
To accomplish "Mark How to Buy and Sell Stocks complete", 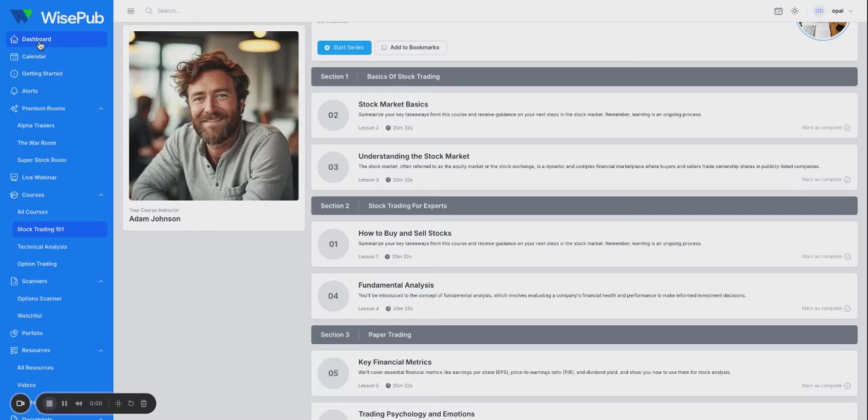I will (826, 257).
